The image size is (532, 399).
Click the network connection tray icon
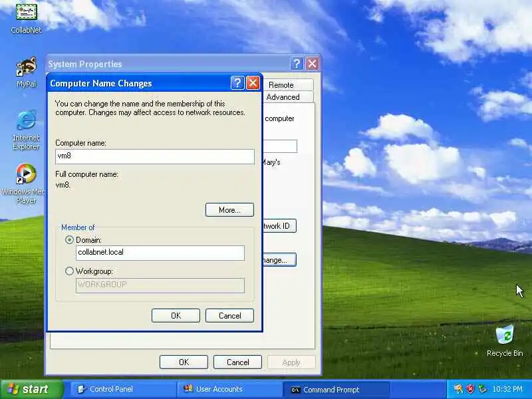pos(481,389)
